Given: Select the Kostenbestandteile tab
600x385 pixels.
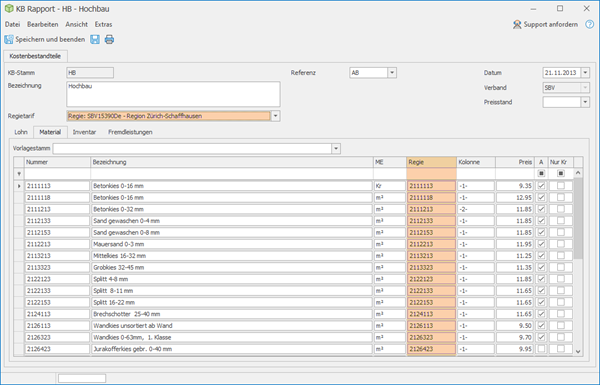Looking at the screenshot, I should pos(35,56).
